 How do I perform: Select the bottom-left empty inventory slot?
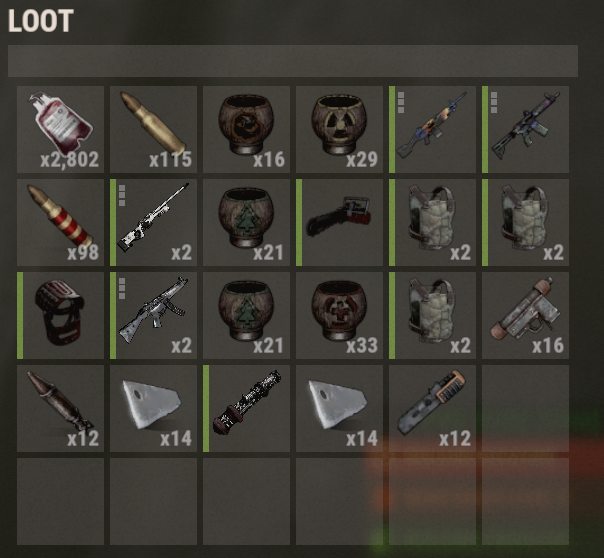pyautogui.click(x=60, y=501)
